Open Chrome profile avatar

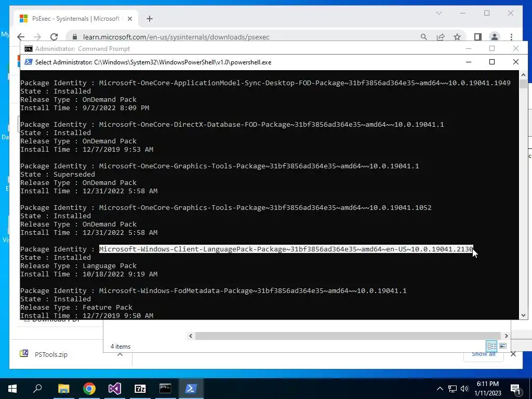(x=495, y=37)
